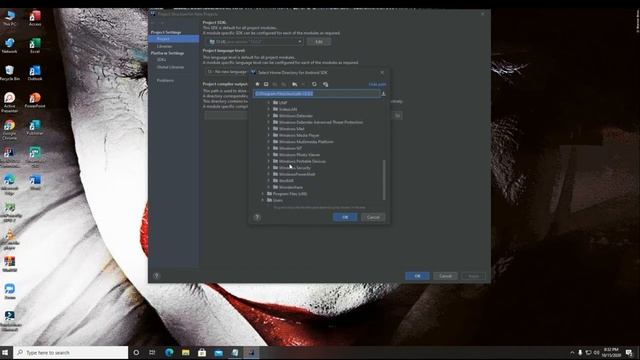The image size is (640, 360).
Task: Click the Windows Start button
Action: click(5, 352)
